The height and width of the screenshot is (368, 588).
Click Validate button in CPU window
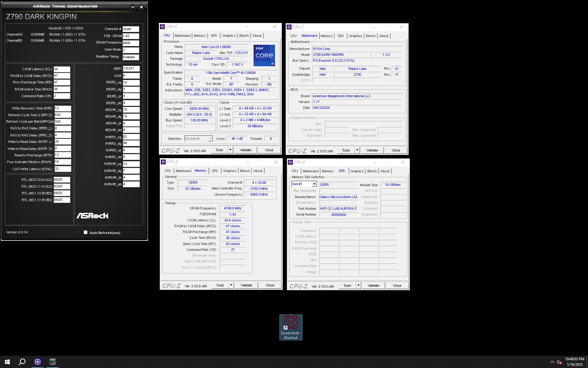pos(245,150)
